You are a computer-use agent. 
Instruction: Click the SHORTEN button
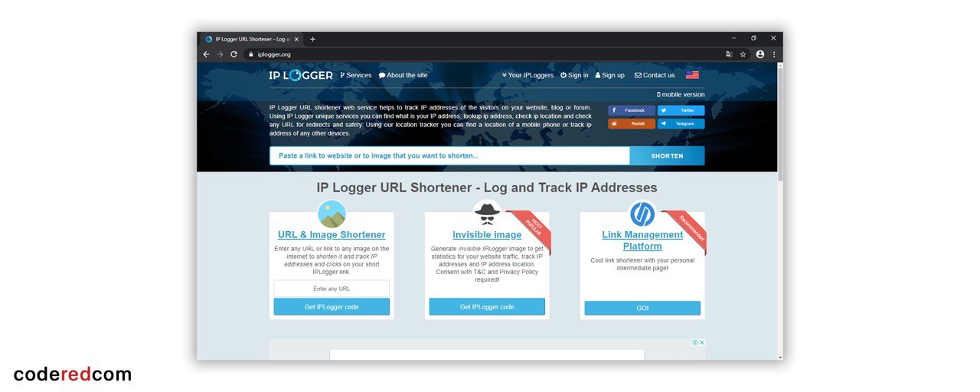click(x=667, y=156)
